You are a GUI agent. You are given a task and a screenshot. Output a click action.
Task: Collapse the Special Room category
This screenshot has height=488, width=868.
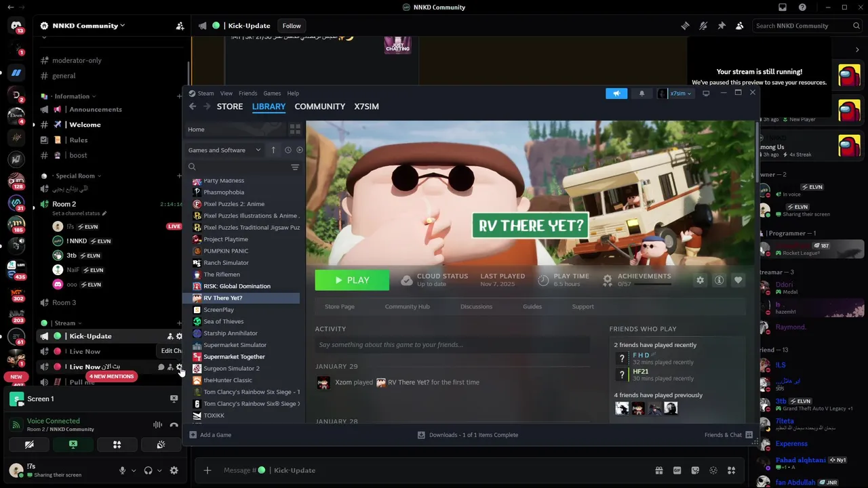(x=75, y=176)
